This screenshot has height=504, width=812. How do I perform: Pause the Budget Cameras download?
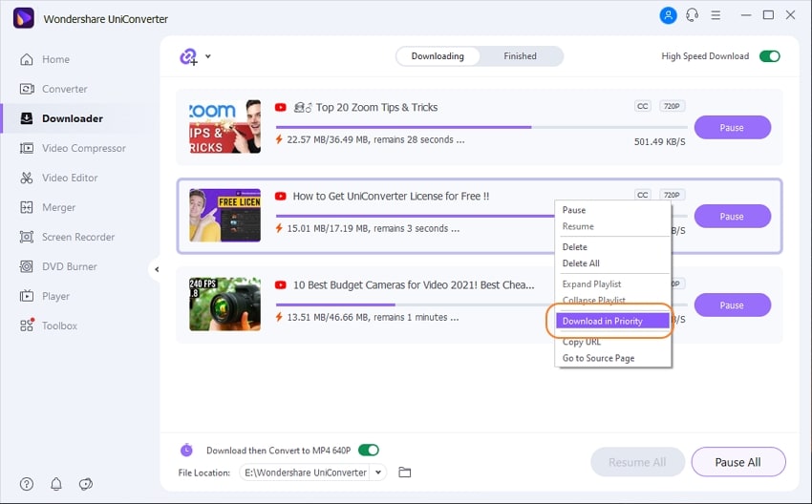733,305
